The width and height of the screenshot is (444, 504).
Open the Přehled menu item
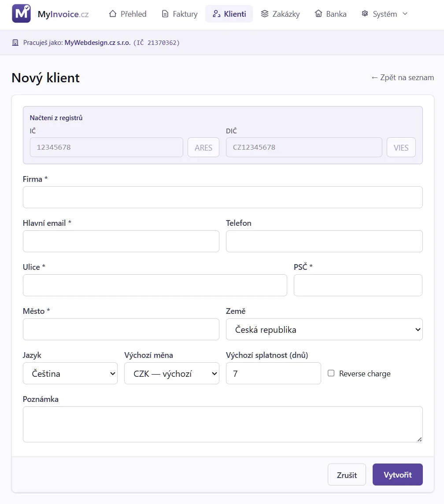click(x=128, y=14)
